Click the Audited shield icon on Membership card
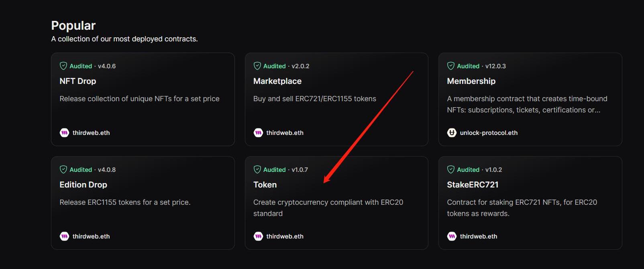This screenshot has height=269, width=644. pos(451,66)
